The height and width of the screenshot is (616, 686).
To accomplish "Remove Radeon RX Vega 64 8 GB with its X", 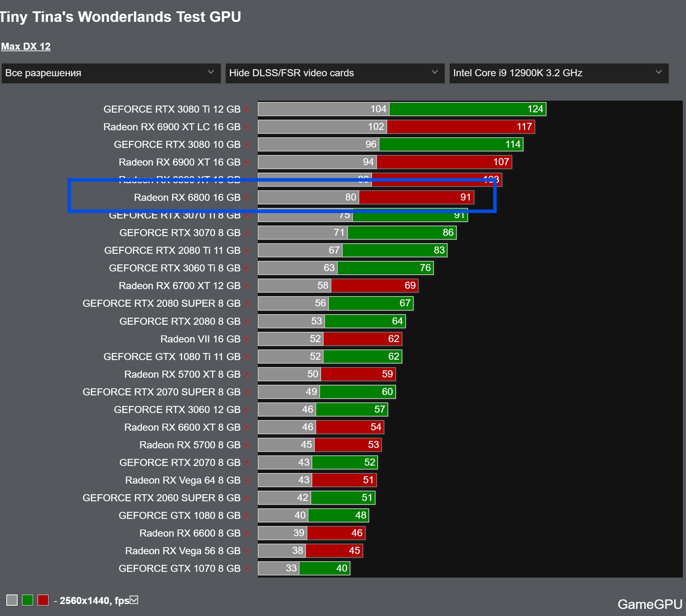I will click(247, 480).
